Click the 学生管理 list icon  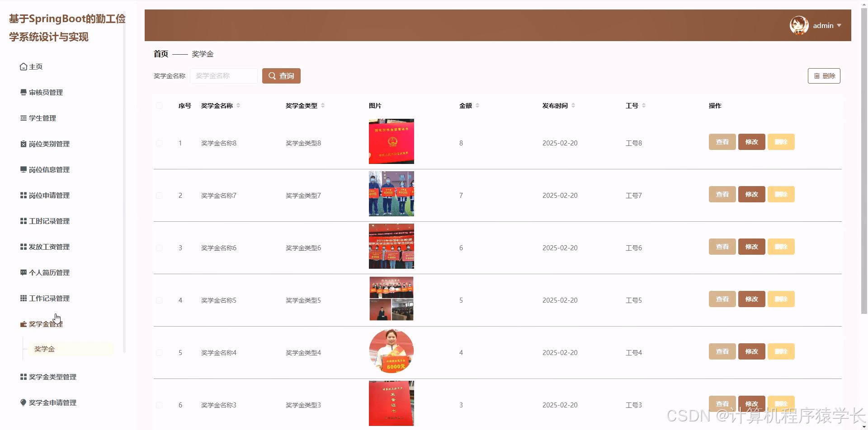tap(24, 118)
